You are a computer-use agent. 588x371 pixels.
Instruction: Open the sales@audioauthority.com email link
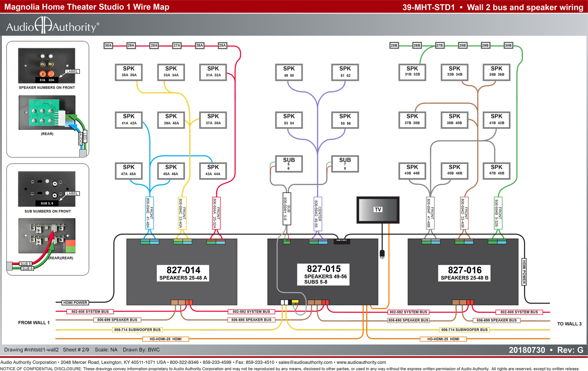pyautogui.click(x=305, y=362)
